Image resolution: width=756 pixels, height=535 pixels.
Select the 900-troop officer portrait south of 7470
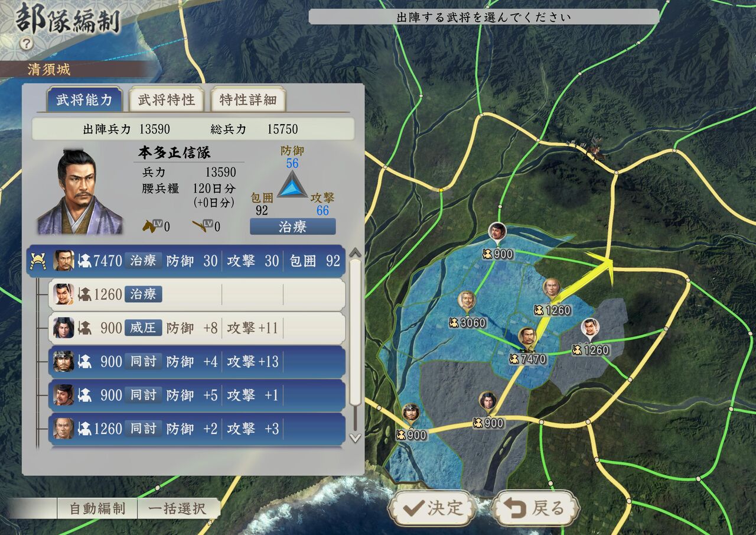(487, 402)
